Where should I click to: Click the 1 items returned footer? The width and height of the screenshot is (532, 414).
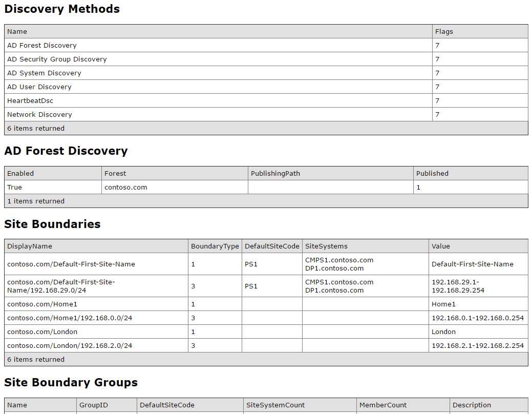click(x=266, y=201)
